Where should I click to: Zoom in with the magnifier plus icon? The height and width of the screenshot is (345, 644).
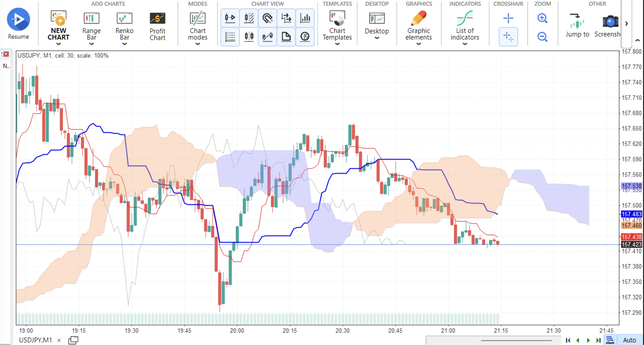click(542, 18)
